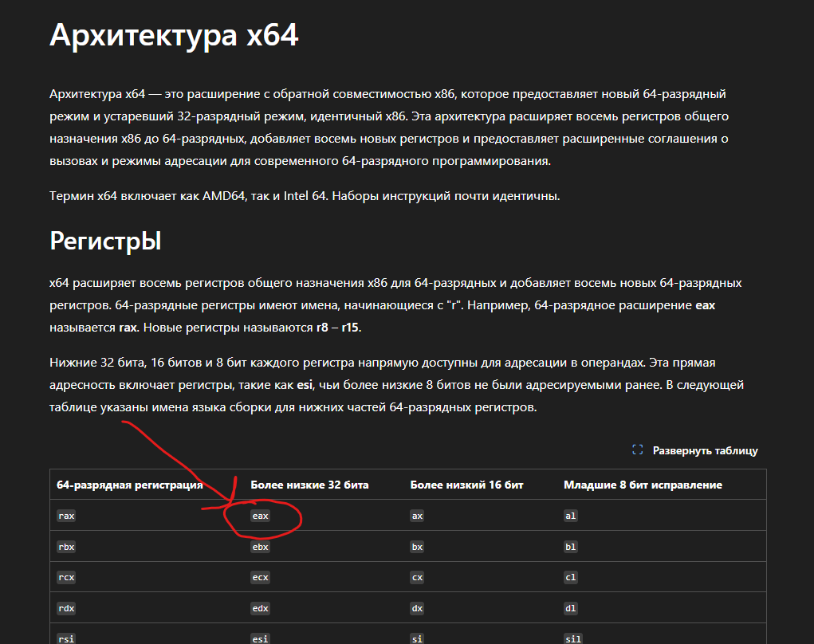Image resolution: width=814 pixels, height=644 pixels.
Task: Click column header "64-разрядная регистрация"
Action: point(129,485)
